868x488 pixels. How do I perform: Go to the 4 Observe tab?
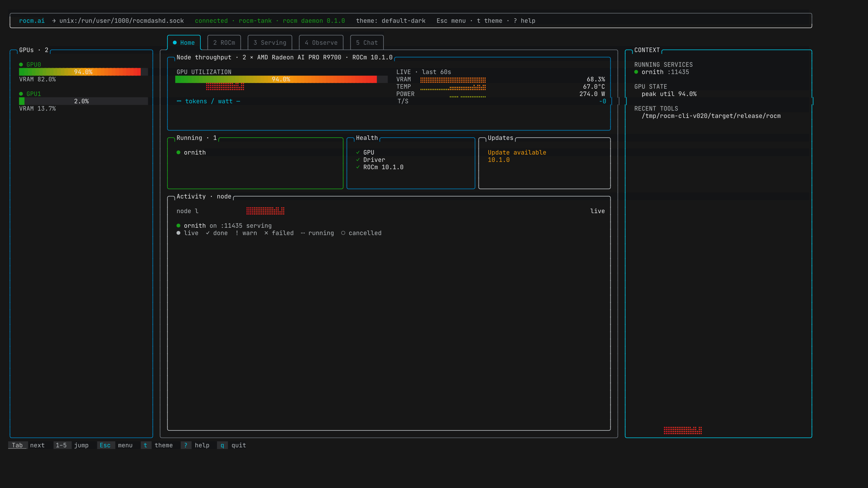point(321,43)
